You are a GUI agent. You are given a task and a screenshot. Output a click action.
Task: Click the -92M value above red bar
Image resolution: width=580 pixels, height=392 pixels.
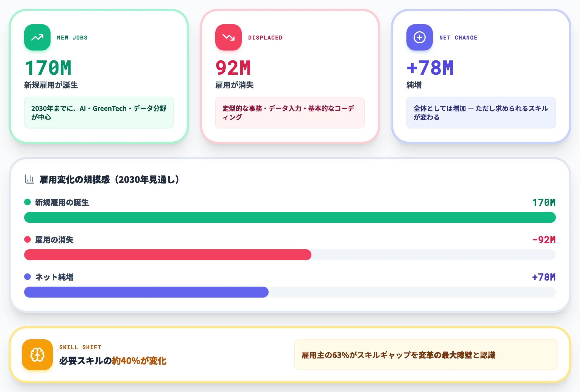(x=544, y=240)
